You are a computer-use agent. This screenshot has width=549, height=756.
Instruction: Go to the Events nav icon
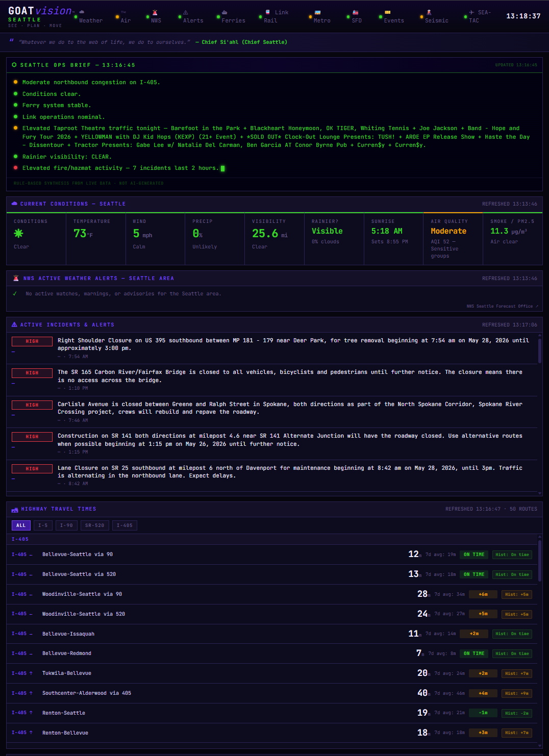point(387,12)
